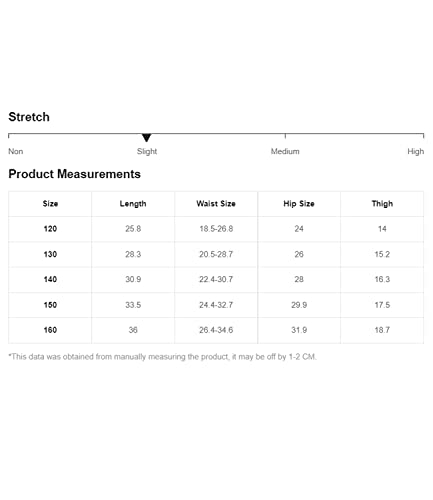The height and width of the screenshot is (500, 433).
Task: Click the Waist Size column header
Action: pos(216,204)
